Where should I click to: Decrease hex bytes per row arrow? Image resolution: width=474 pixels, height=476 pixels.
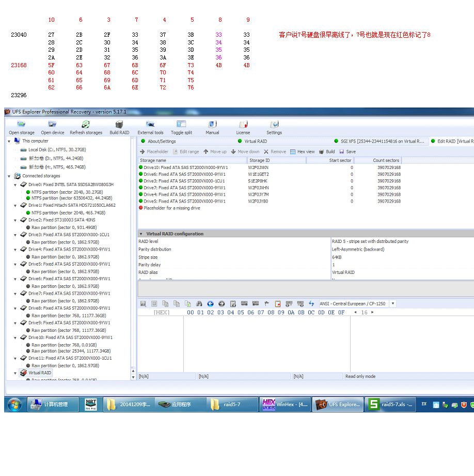tap(355, 312)
